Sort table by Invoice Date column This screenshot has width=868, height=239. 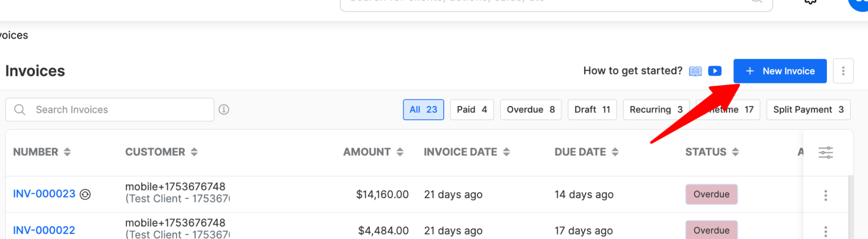(506, 152)
